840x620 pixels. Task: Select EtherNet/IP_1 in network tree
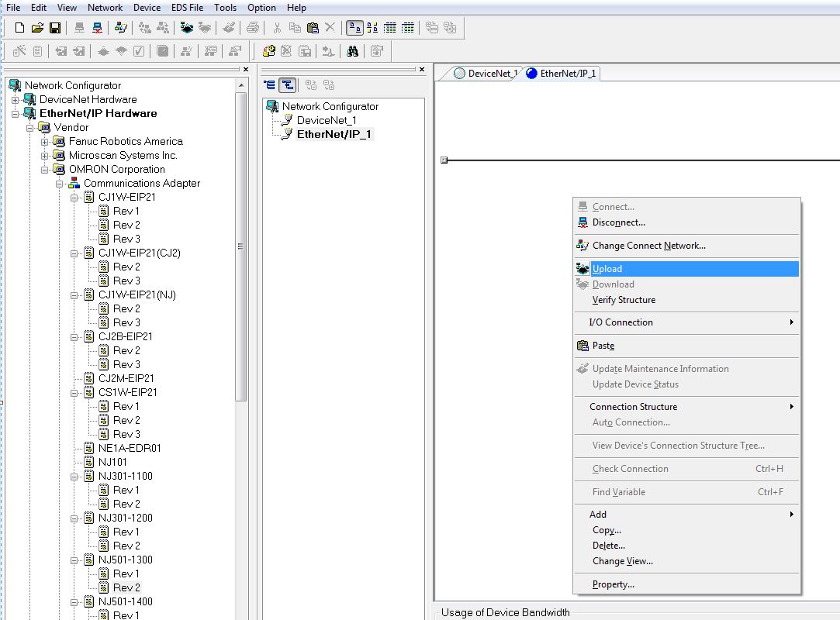(334, 134)
